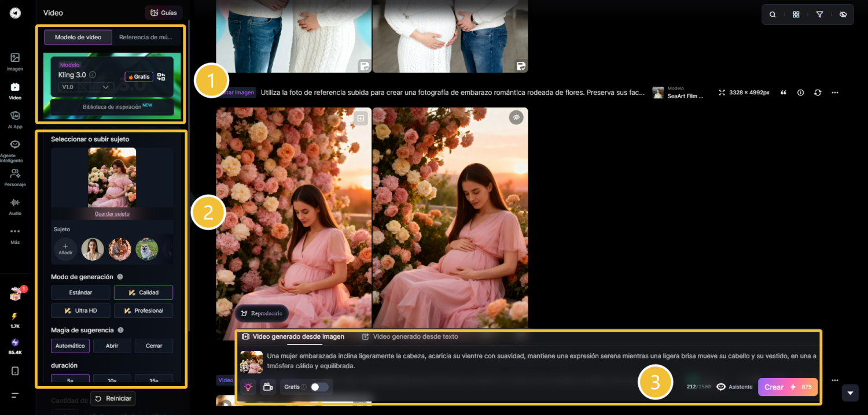Click the prompt magic lightbulb icon
The width and height of the screenshot is (868, 415).
point(248,387)
